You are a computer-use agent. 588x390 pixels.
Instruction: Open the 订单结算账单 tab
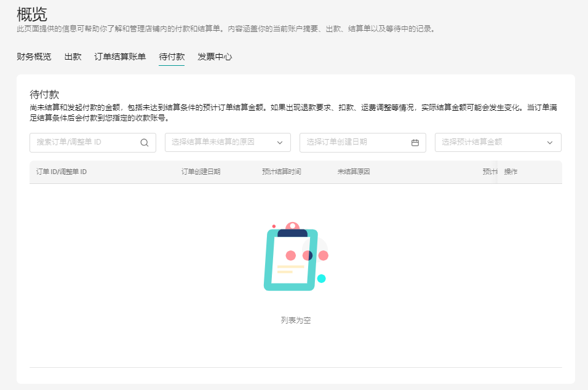[x=120, y=57]
